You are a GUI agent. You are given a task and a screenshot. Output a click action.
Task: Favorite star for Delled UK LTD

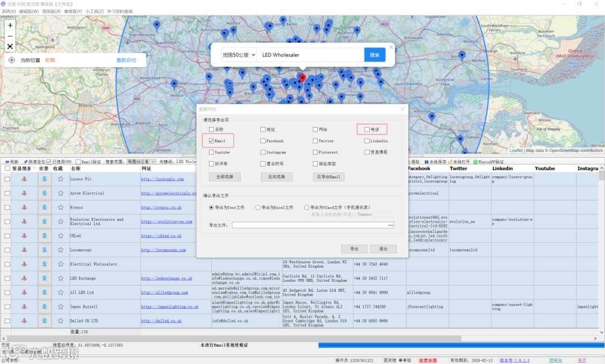coord(61,321)
